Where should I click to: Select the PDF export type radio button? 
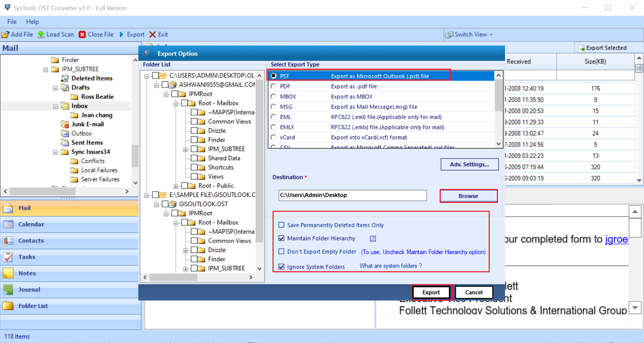click(273, 86)
